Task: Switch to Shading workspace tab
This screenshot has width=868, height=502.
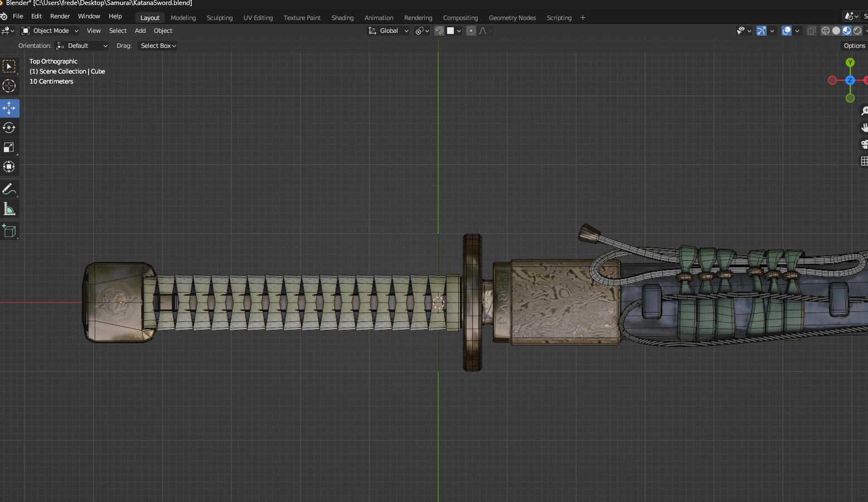Action: [x=342, y=18]
